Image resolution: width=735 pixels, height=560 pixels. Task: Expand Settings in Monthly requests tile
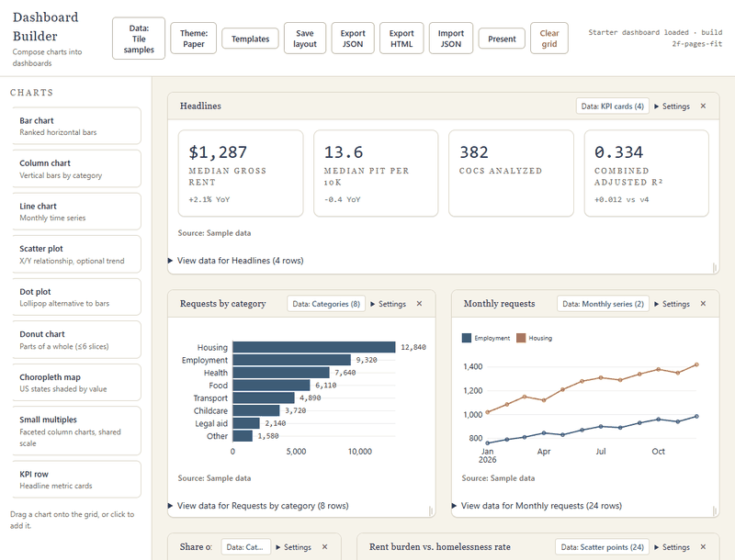(x=673, y=304)
